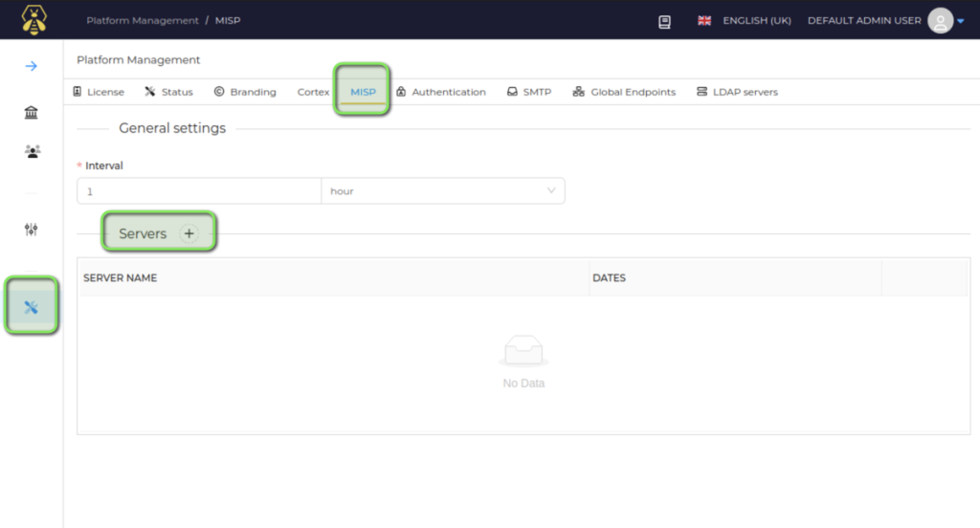Open the ENGLISH (UK) language selector
The width and height of the screenshot is (980, 528).
[757, 21]
